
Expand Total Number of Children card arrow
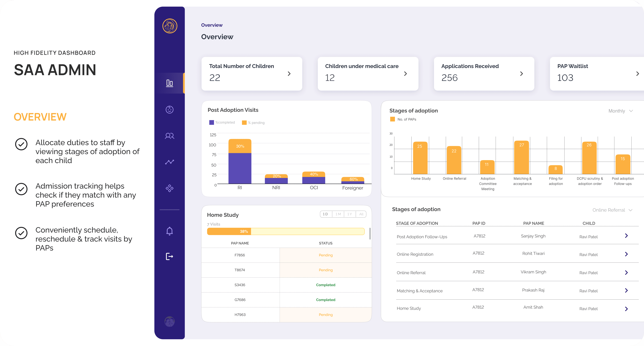(x=289, y=74)
